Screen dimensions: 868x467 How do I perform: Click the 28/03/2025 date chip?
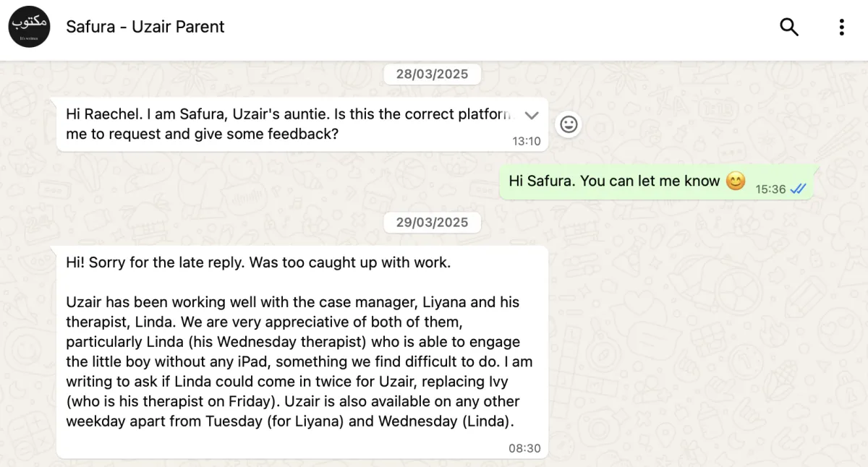click(432, 74)
